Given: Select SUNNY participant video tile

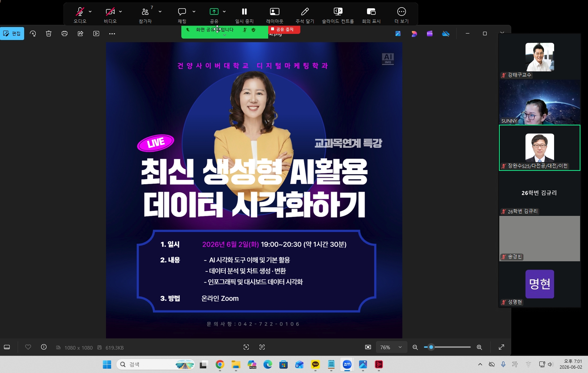Looking at the screenshot, I should click(540, 102).
